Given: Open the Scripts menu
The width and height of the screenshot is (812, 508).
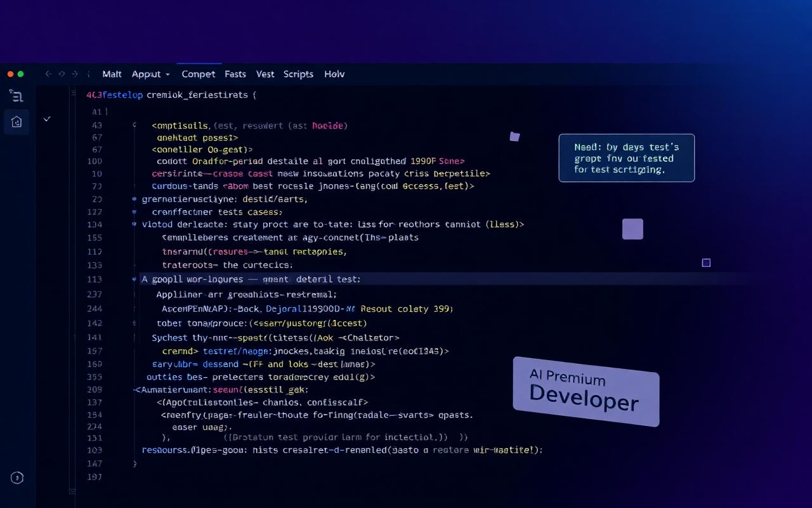Looking at the screenshot, I should (298, 74).
